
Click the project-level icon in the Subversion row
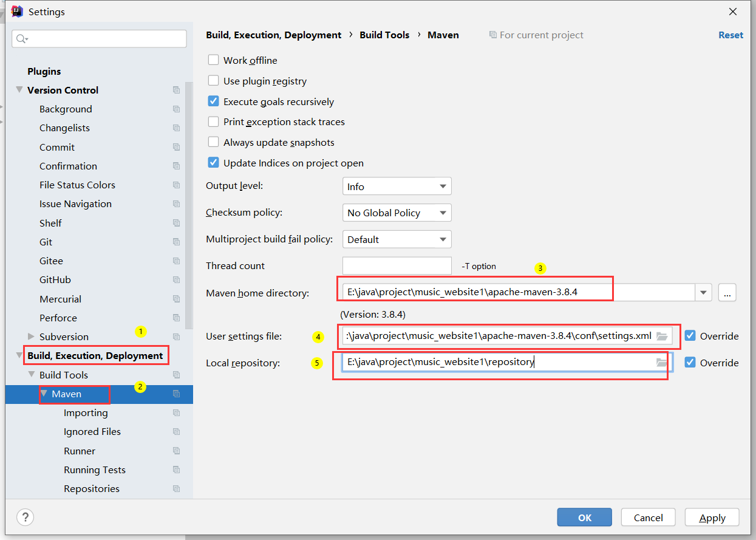pos(176,337)
